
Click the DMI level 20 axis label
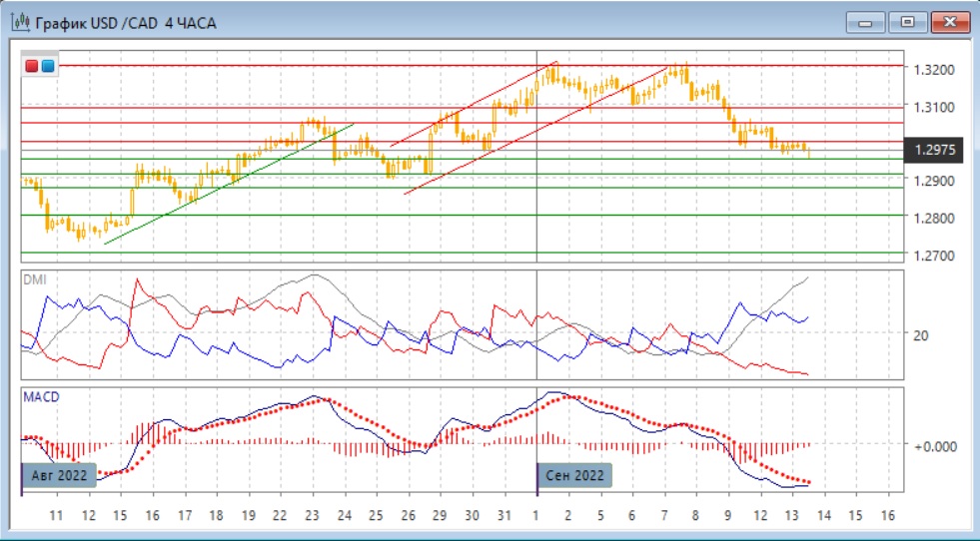(920, 335)
